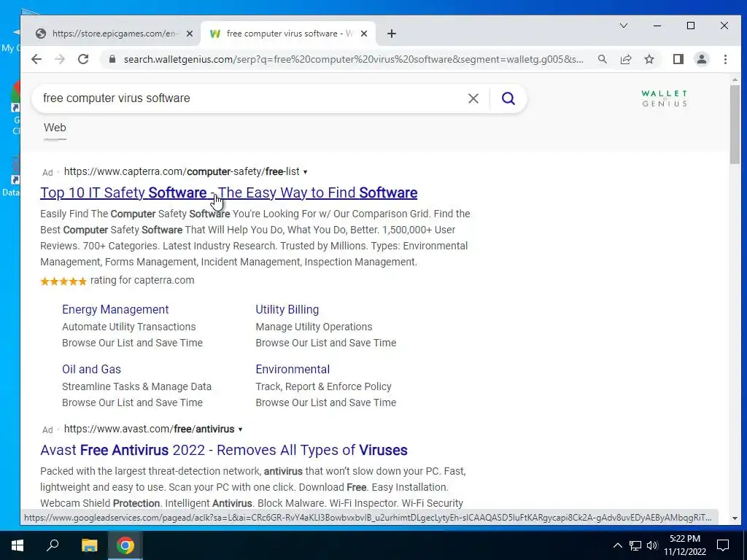Open the Oil and Gas sitelink

point(91,370)
